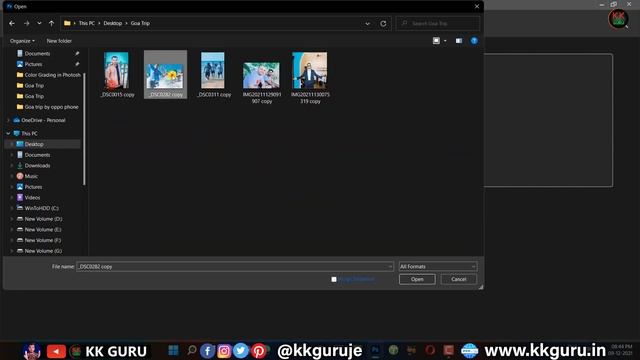This screenshot has width=640, height=360.
Task: Change the view layout icon
Action: click(x=436, y=41)
